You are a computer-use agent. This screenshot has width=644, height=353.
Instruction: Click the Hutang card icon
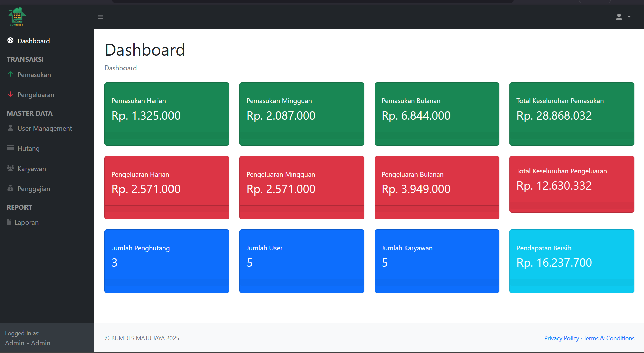tap(10, 148)
